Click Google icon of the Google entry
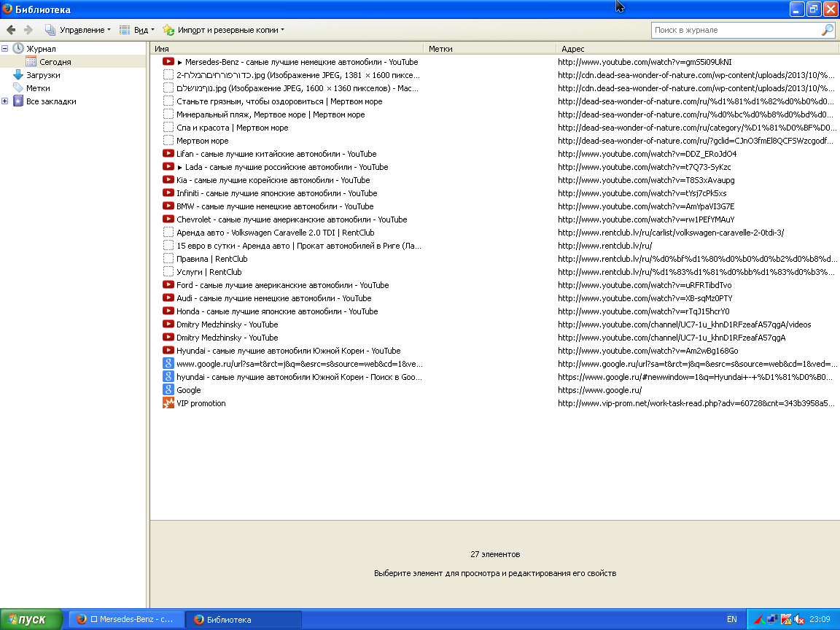Screen dimensions: 840x630 tap(168, 389)
